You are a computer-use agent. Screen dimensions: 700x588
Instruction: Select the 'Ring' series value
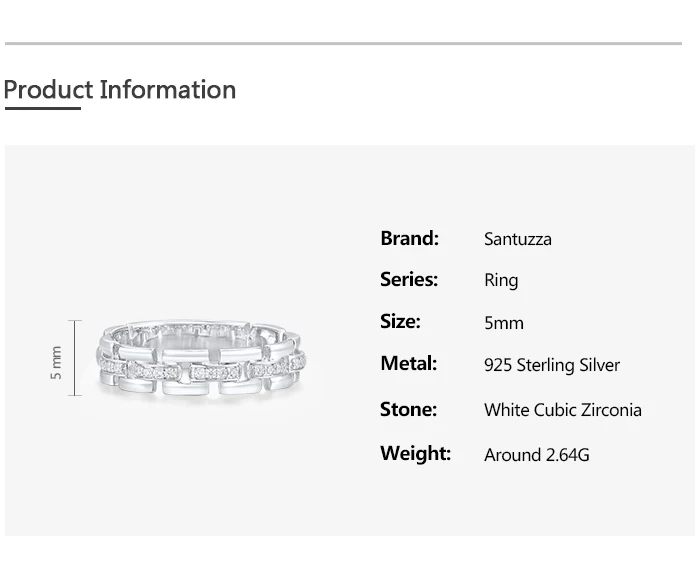coord(501,281)
